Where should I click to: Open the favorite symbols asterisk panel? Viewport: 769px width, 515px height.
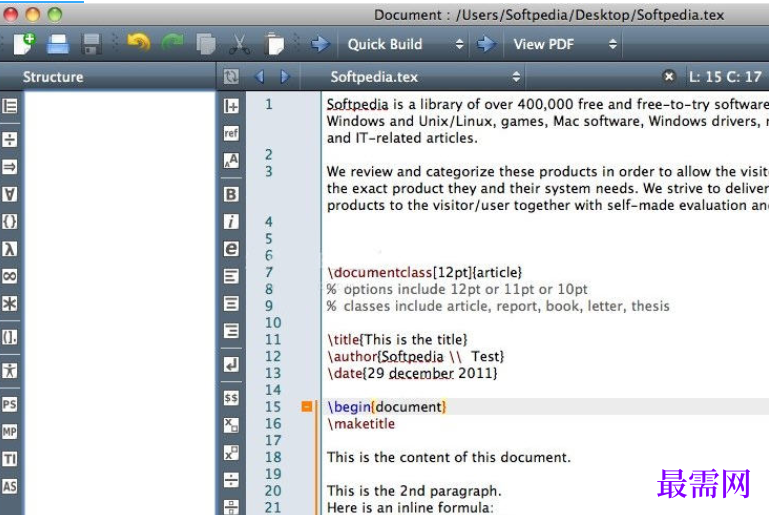10,304
